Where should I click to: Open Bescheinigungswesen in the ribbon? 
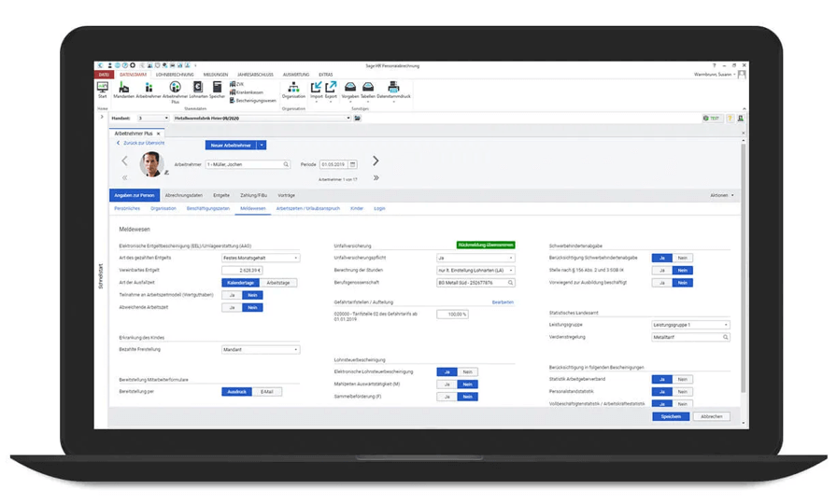pyautogui.click(x=253, y=100)
